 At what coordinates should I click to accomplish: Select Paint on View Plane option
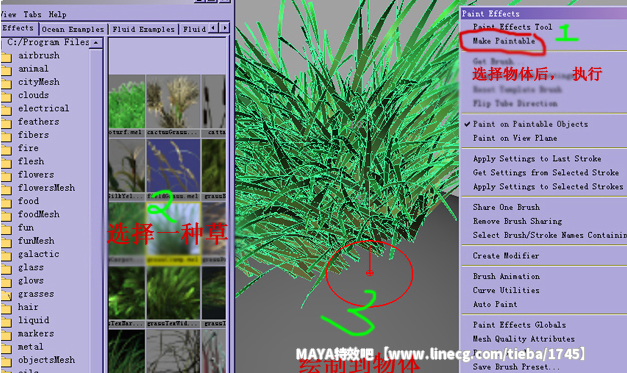pos(515,138)
